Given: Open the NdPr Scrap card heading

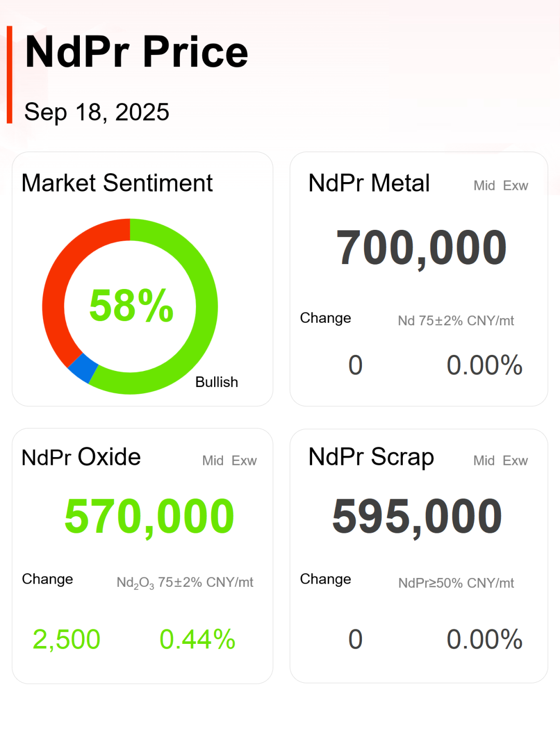Looking at the screenshot, I should (x=371, y=457).
